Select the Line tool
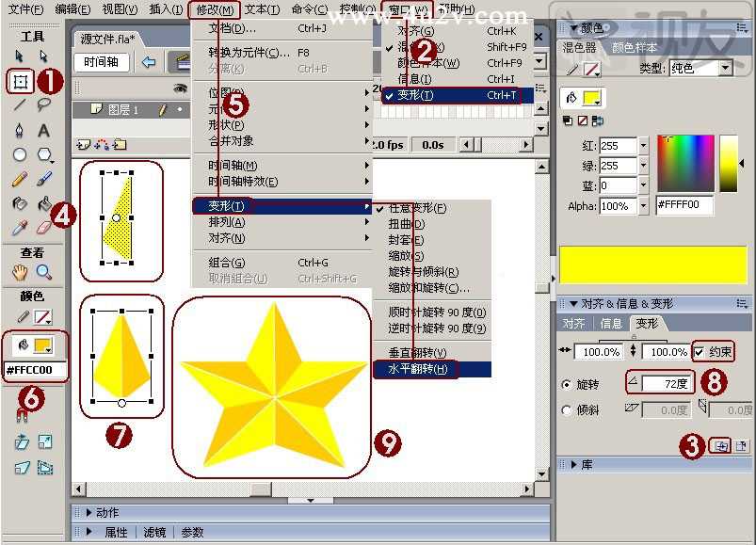The height and width of the screenshot is (545, 756). pyautogui.click(x=19, y=104)
